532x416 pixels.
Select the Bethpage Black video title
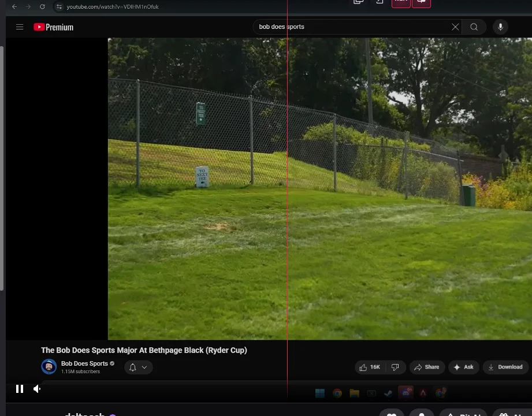coord(144,350)
